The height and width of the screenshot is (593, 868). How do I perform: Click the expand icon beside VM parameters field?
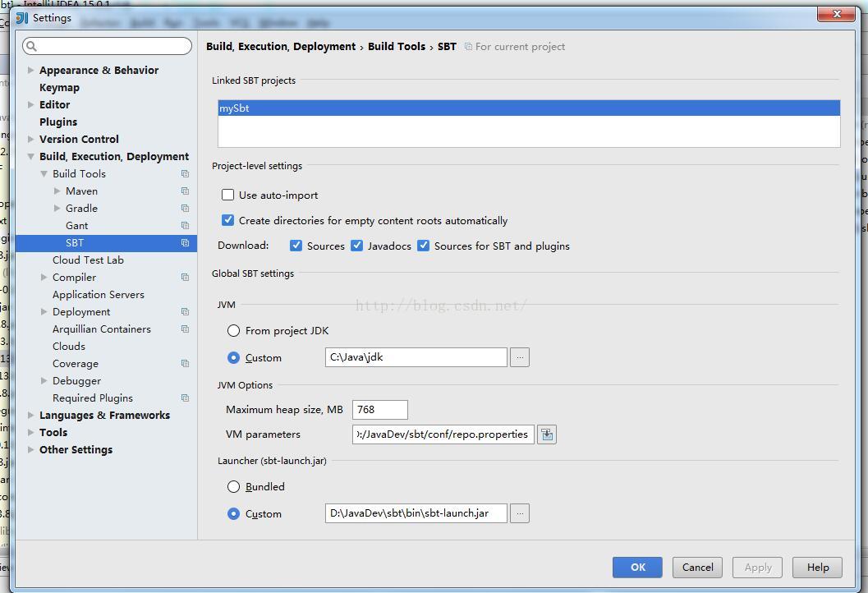547,434
